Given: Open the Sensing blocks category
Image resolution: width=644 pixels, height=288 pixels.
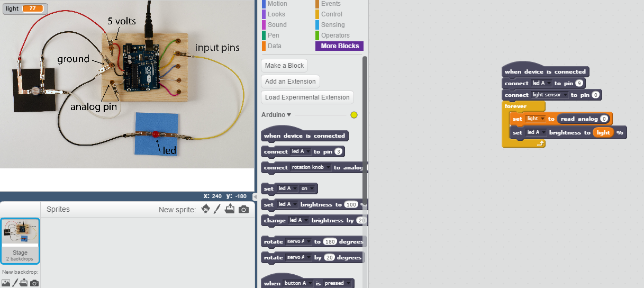Looking at the screenshot, I should point(333,25).
